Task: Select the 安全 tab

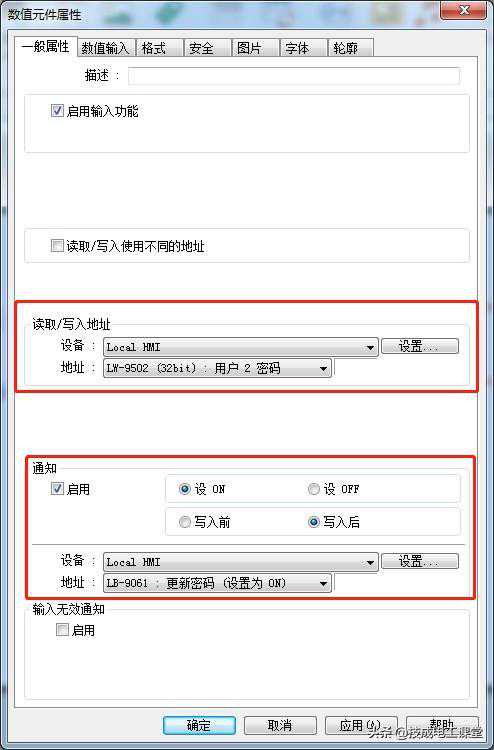Action: coord(207,48)
